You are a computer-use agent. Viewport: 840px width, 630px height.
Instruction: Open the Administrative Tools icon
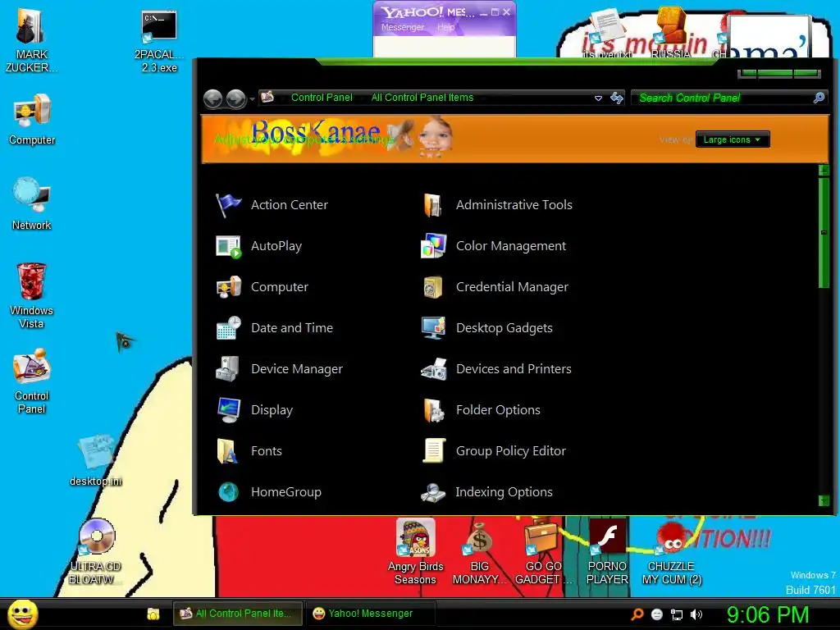point(433,205)
